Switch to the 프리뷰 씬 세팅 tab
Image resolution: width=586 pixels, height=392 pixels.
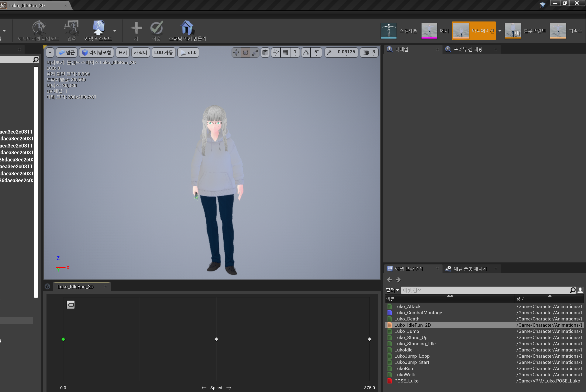tap(471, 49)
